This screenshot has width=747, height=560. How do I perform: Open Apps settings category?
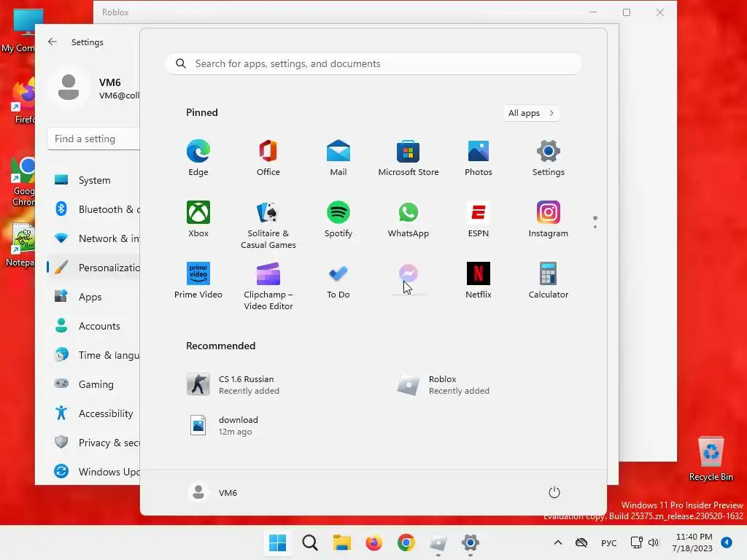(x=93, y=297)
